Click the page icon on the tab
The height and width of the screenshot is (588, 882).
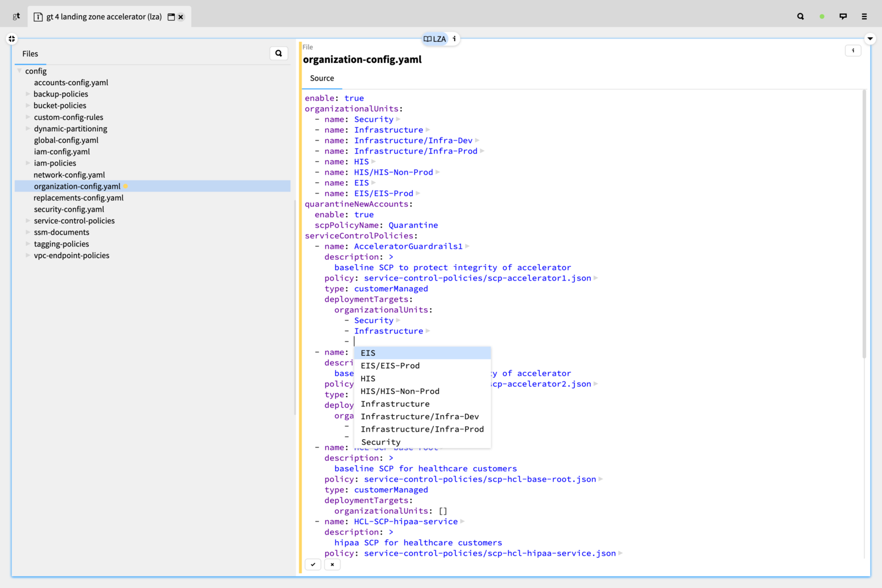pyautogui.click(x=38, y=17)
